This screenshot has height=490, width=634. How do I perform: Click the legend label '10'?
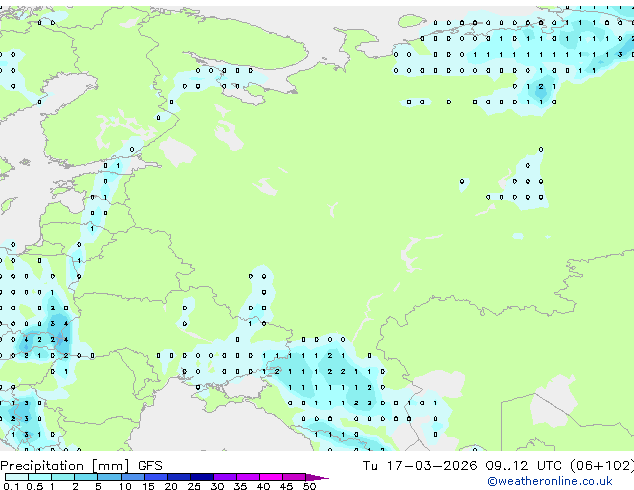(125, 486)
